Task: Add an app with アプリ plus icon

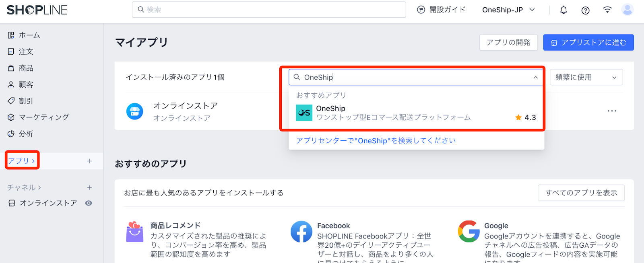Action: (x=89, y=161)
